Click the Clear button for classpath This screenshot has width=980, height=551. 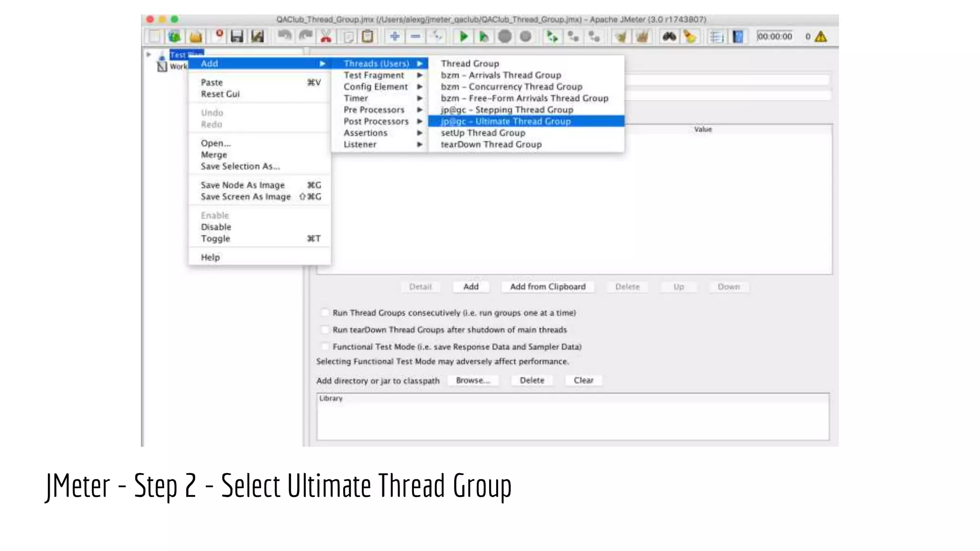click(x=583, y=380)
